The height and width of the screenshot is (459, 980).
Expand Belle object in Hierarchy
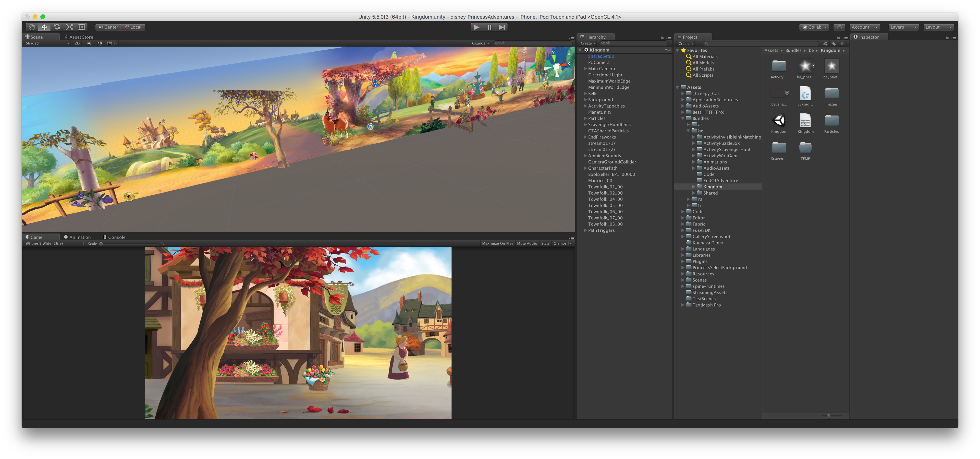click(585, 93)
